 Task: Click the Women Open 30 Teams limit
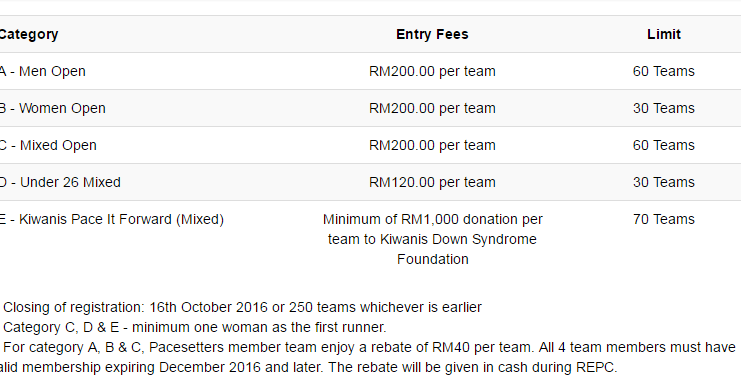click(663, 108)
